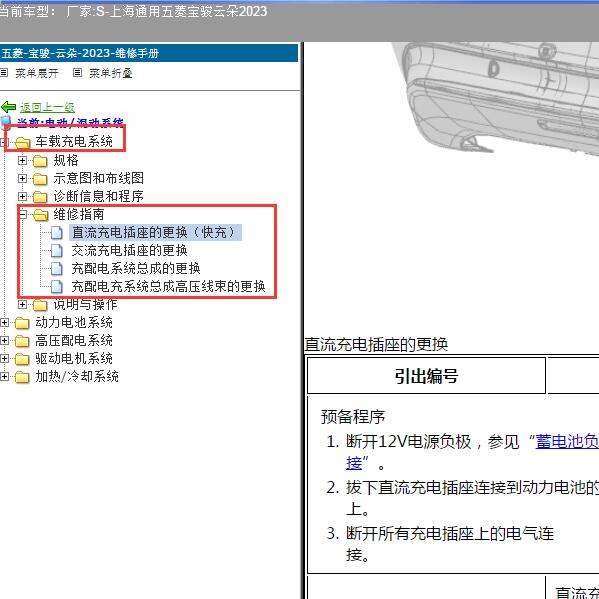This screenshot has height=599, width=599.
Task: Click step 2 拔下直流充电插座 text
Action: [472, 499]
